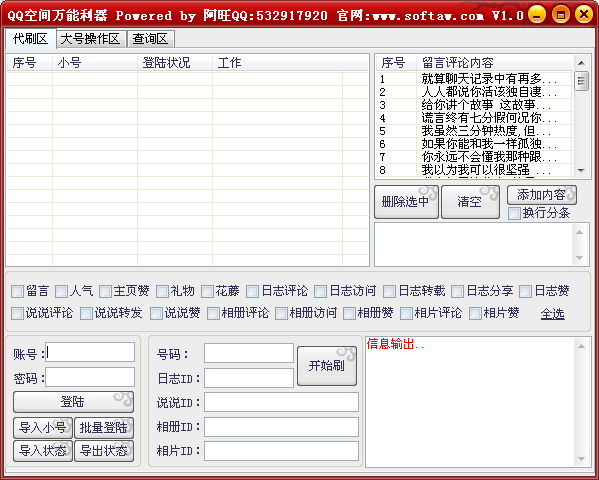This screenshot has width=599, height=480.
Task: Open the 大号操作区 tab
Action: pos(91,39)
